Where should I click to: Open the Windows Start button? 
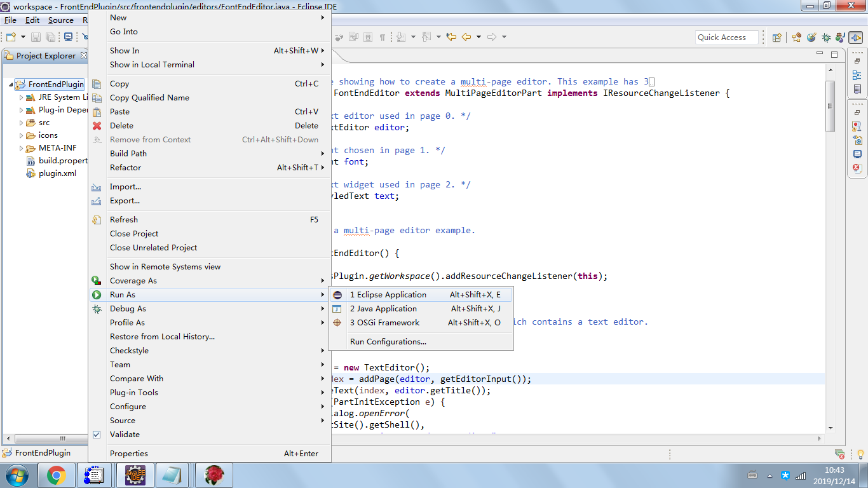coord(16,475)
